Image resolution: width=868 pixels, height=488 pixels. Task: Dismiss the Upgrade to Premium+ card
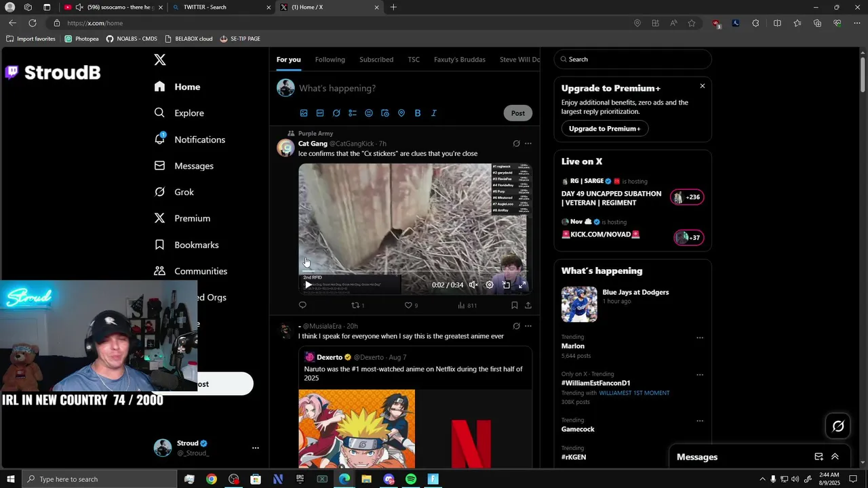(703, 86)
